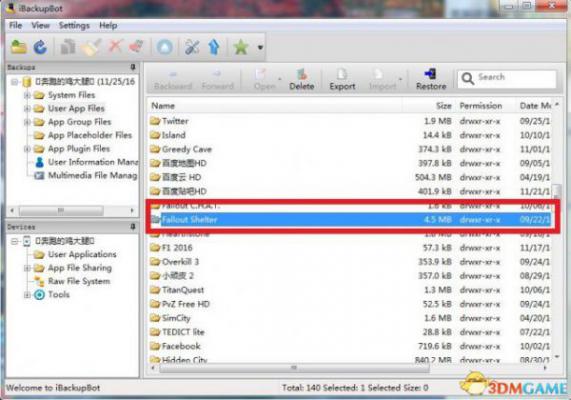Click the scissors and wrench tools icon

coord(192,47)
